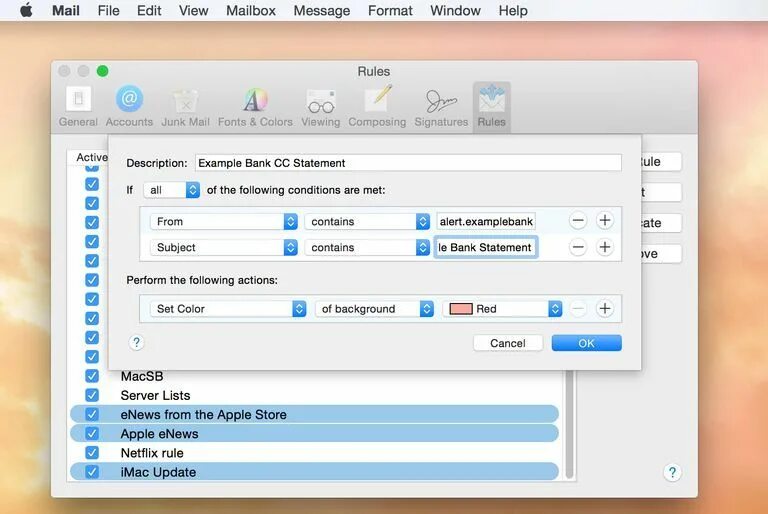Add condition after the From row

[x=605, y=220]
